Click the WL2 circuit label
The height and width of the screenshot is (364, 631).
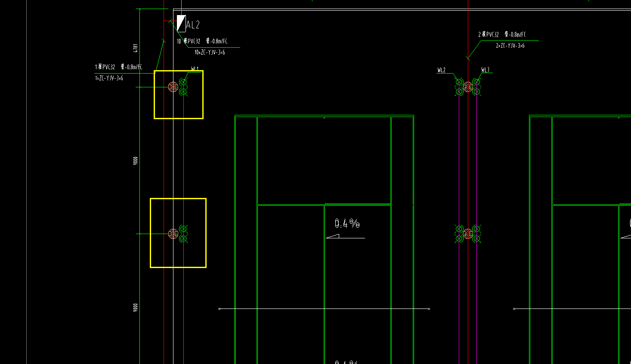point(441,70)
